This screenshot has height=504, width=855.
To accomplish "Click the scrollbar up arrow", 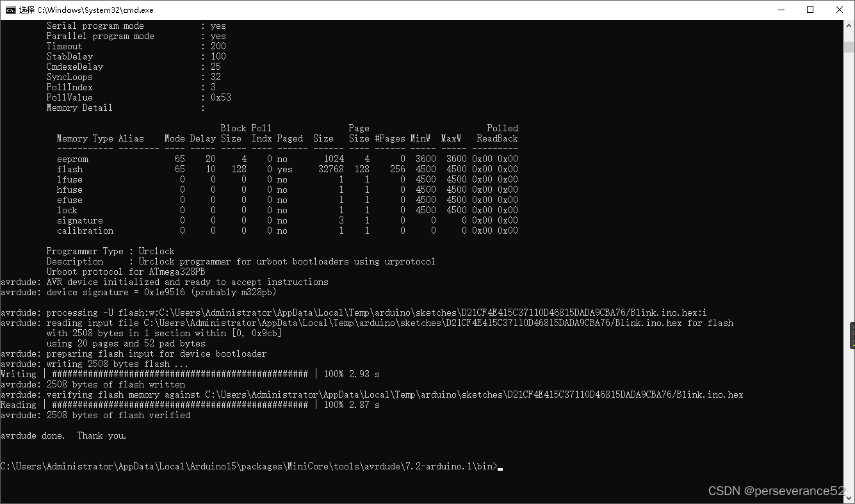I will coord(849,25).
